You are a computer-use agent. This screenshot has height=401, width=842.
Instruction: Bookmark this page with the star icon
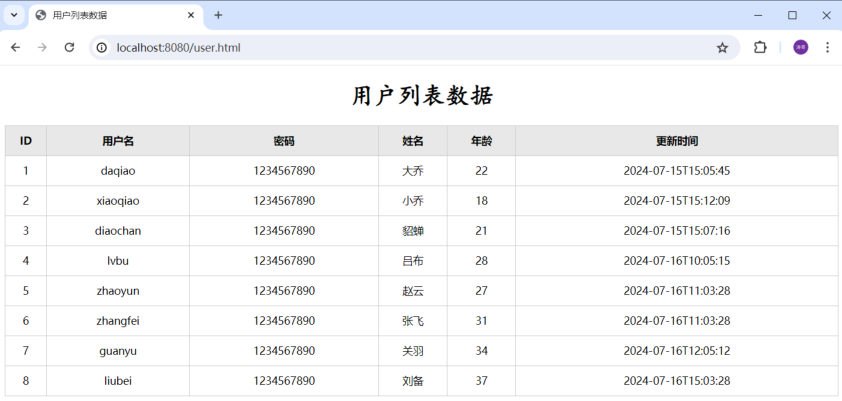pos(722,48)
